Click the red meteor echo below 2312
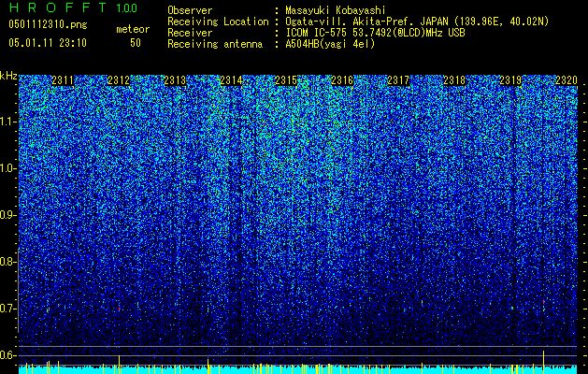 [120, 308]
